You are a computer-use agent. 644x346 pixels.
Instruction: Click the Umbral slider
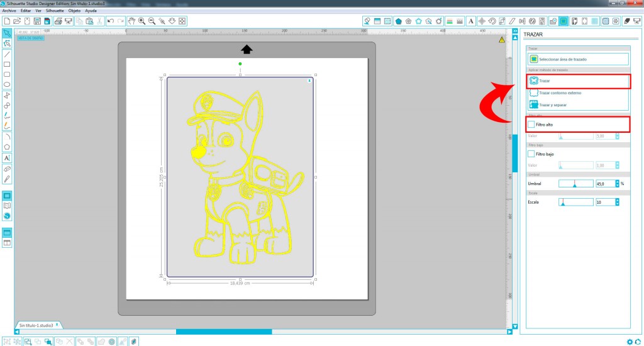coord(576,184)
